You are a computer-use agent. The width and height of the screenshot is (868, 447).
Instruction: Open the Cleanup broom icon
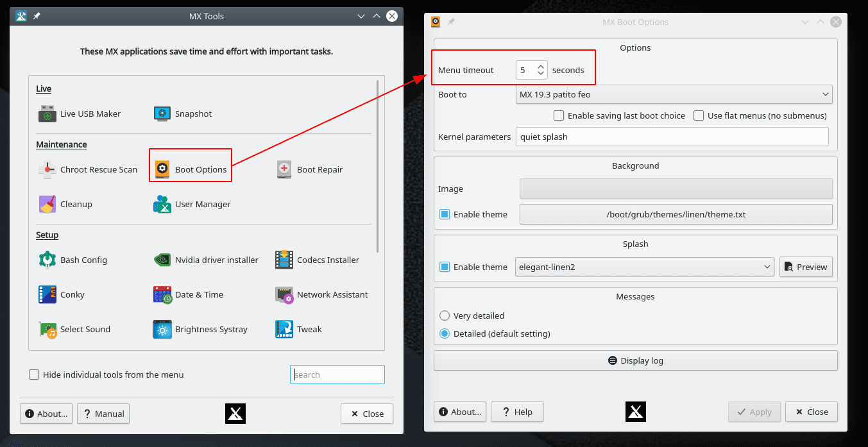coord(47,205)
